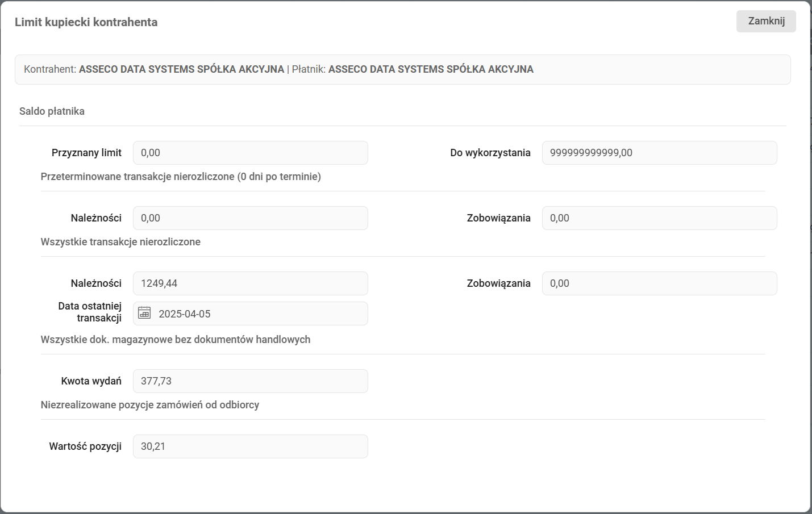Click Należności field showing 1249,44
812x514 pixels.
coord(250,283)
